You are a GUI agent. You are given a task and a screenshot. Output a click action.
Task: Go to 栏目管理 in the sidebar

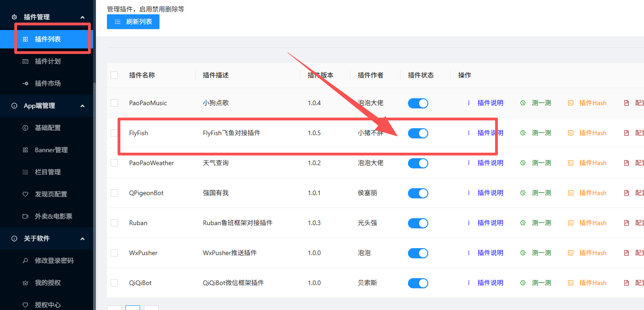(x=47, y=172)
